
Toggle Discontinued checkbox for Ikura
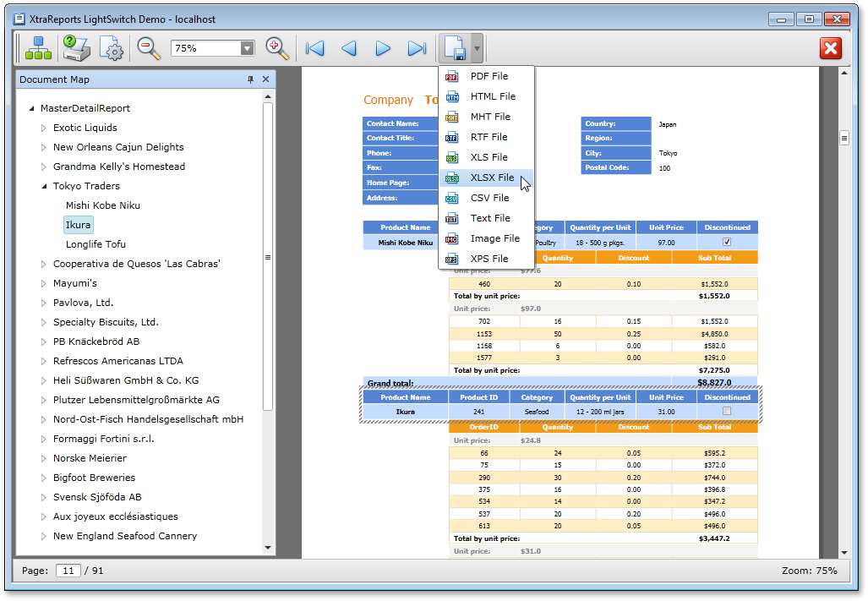(x=727, y=412)
